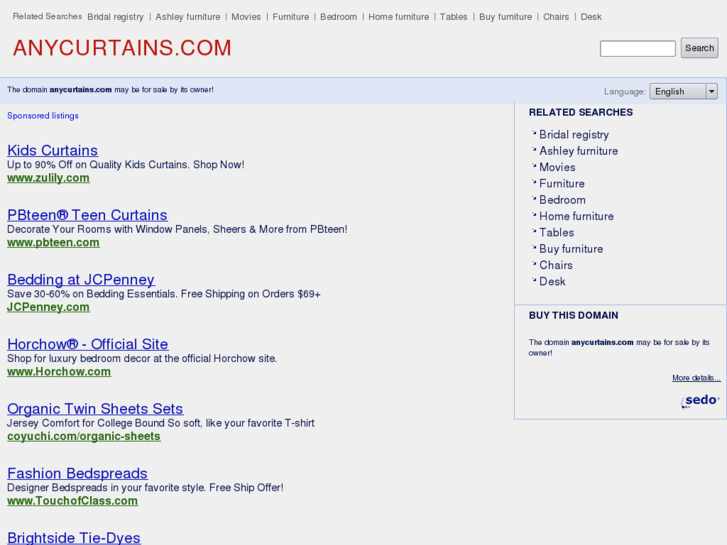Click Sponsored listings link
The width and height of the screenshot is (727, 545).
[43, 115]
